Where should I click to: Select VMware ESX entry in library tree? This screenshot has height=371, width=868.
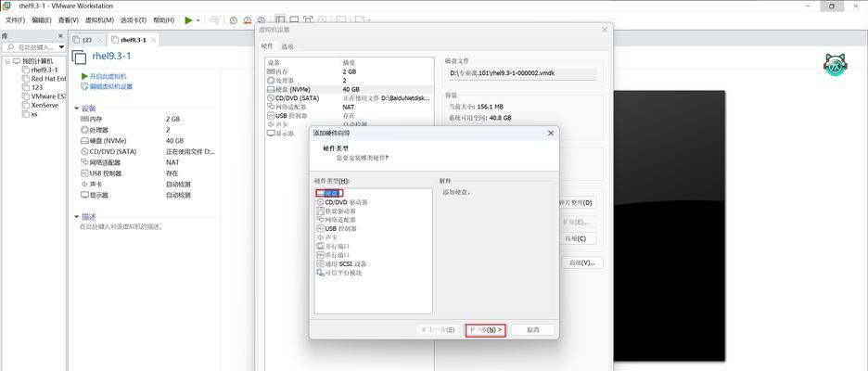[x=44, y=96]
